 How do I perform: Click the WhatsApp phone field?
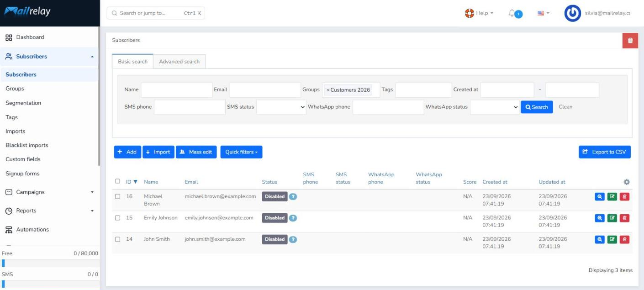388,107
